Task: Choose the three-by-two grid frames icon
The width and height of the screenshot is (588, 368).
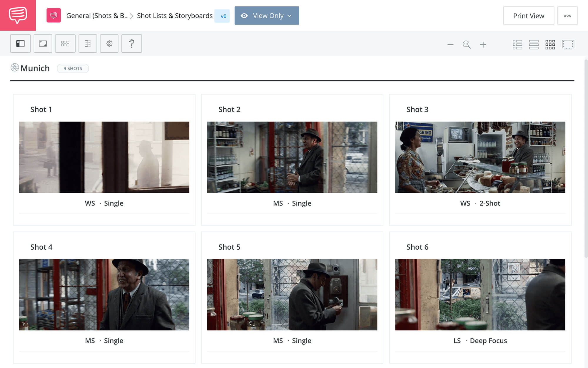Action: point(65,44)
